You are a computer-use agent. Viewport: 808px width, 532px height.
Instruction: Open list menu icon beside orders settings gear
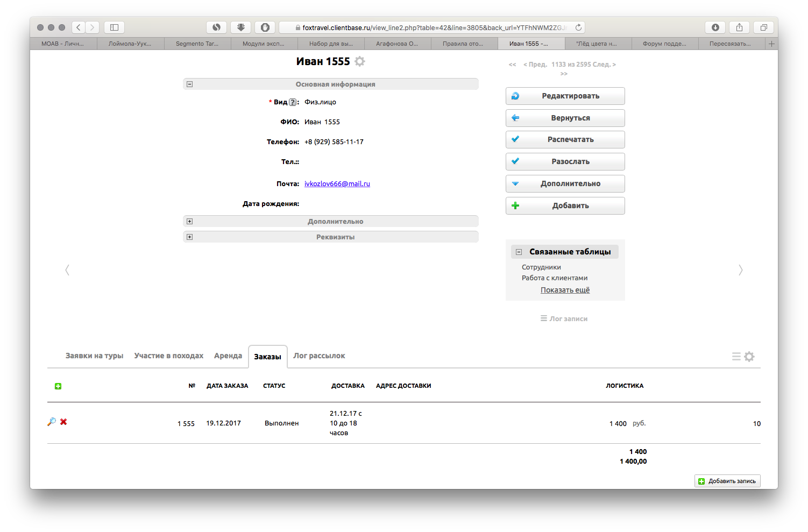pos(736,357)
